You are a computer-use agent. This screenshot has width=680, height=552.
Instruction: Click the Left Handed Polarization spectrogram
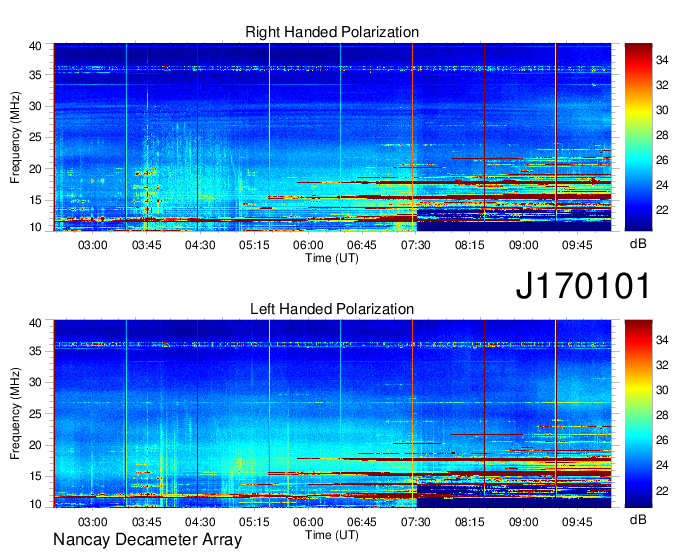332,414
